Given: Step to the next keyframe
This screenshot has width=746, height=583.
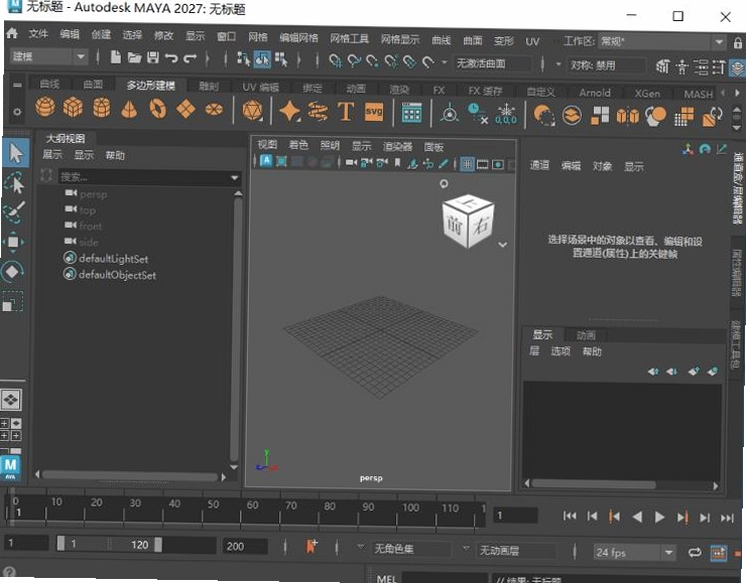Looking at the screenshot, I should pos(682,517).
